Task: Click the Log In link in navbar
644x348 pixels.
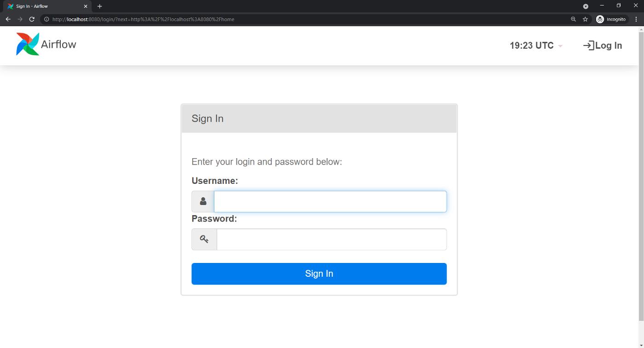Action: (x=603, y=46)
